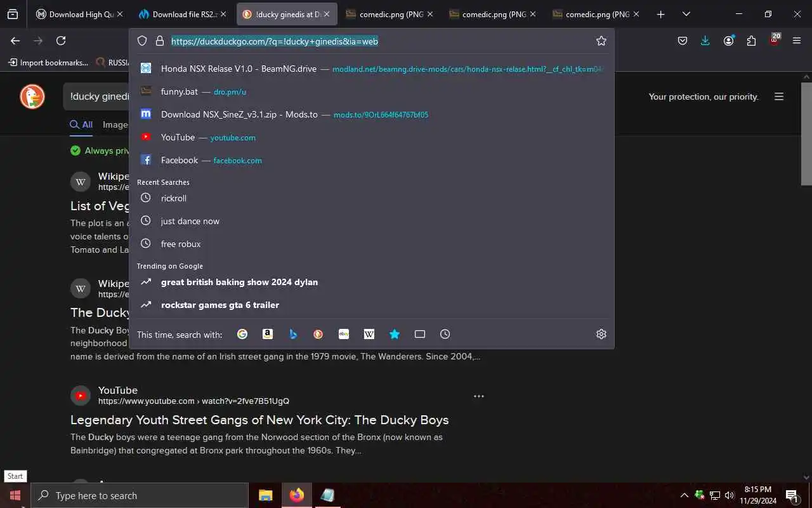Open the Legendary Youth Street Gangs result link
This screenshot has height=508, width=812.
click(x=259, y=420)
